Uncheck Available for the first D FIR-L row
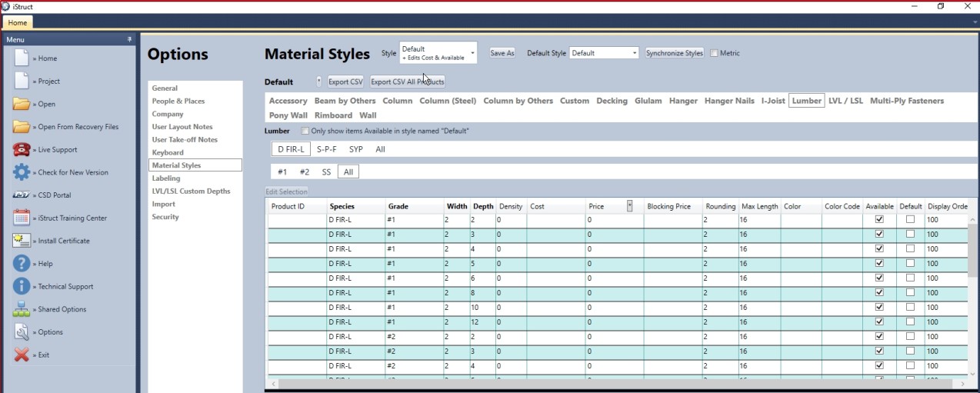Viewport: 980px width, 393px height. 879,220
